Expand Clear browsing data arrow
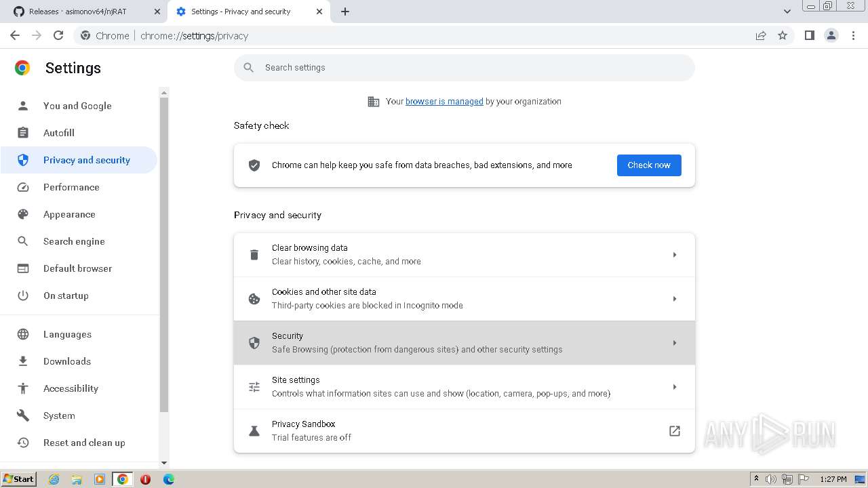This screenshot has height=488, width=868. click(x=675, y=255)
